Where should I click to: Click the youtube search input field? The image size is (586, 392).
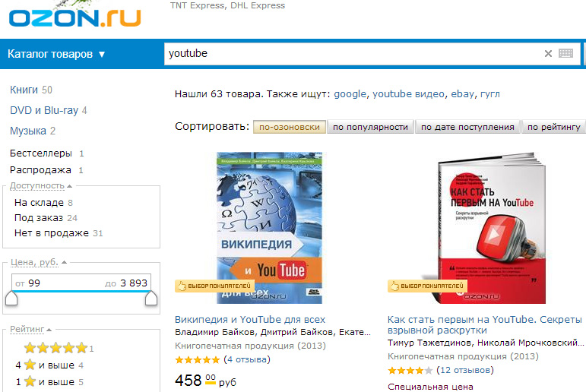click(x=353, y=54)
